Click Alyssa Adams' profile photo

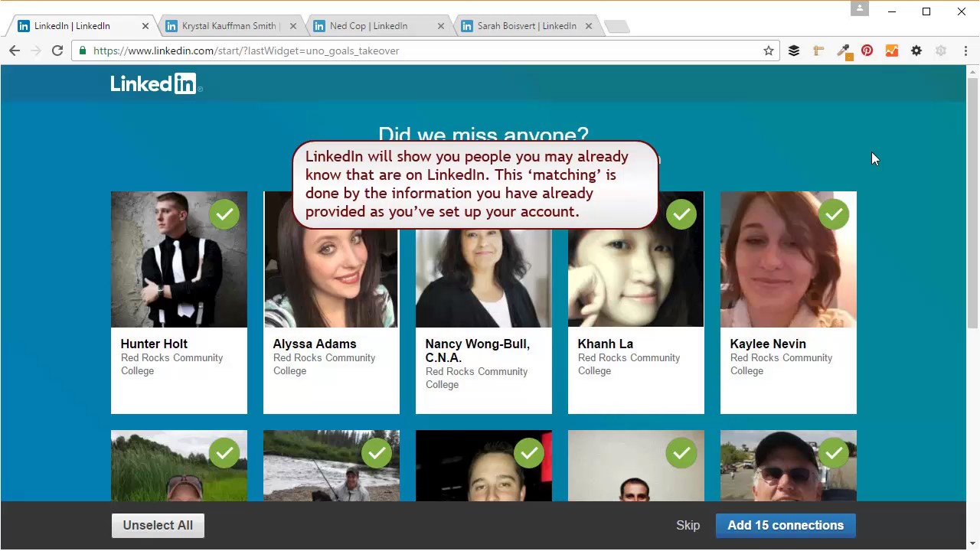click(x=332, y=259)
